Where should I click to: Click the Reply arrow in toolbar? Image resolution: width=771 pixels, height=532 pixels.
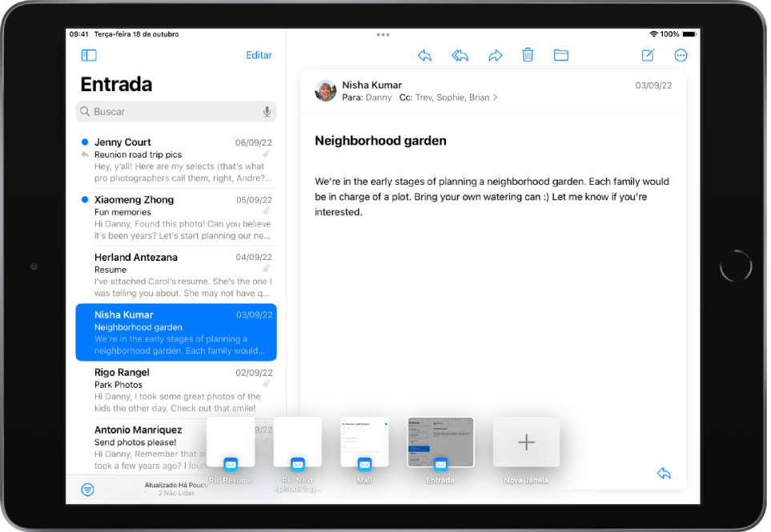[425, 55]
